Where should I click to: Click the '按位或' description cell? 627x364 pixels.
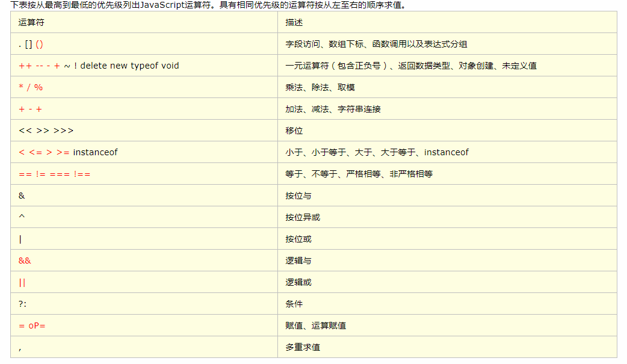pyautogui.click(x=447, y=239)
